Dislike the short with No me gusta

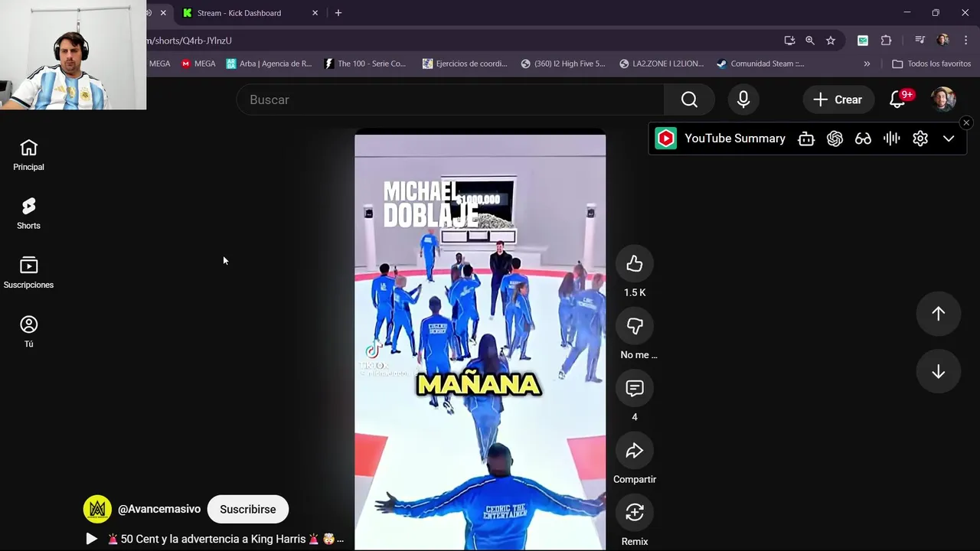point(635,326)
